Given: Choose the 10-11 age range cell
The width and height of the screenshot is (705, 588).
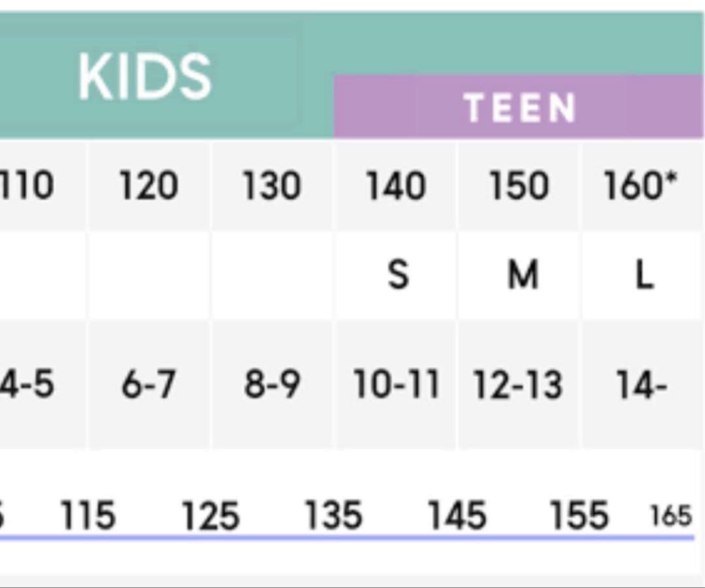Looking at the screenshot, I should (396, 384).
